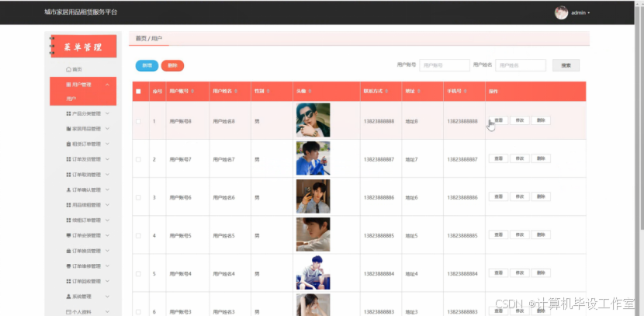
Task: Click 修改 for 用户账号8 row
Action: 520,120
